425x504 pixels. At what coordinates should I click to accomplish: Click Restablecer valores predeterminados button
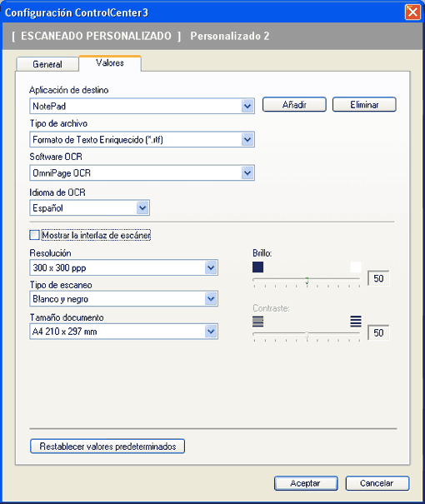coord(107,447)
